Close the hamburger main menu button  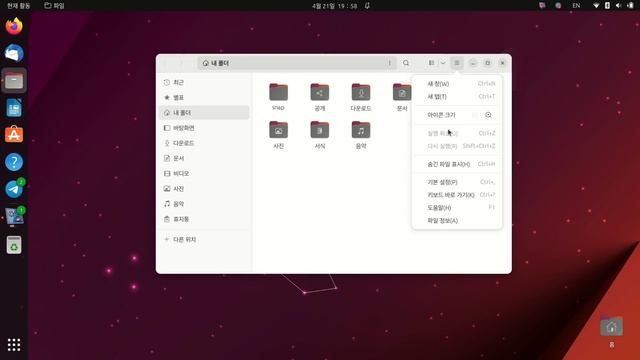coord(457,63)
